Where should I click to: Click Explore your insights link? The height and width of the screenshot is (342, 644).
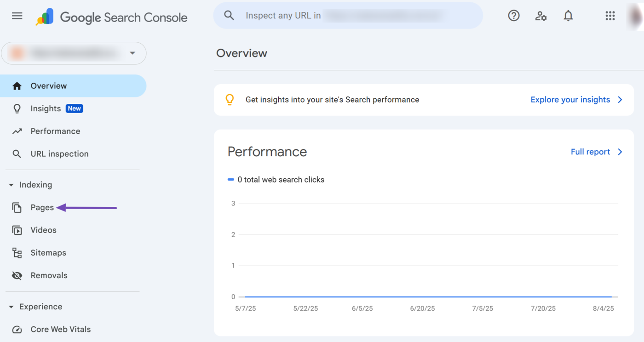tap(570, 100)
